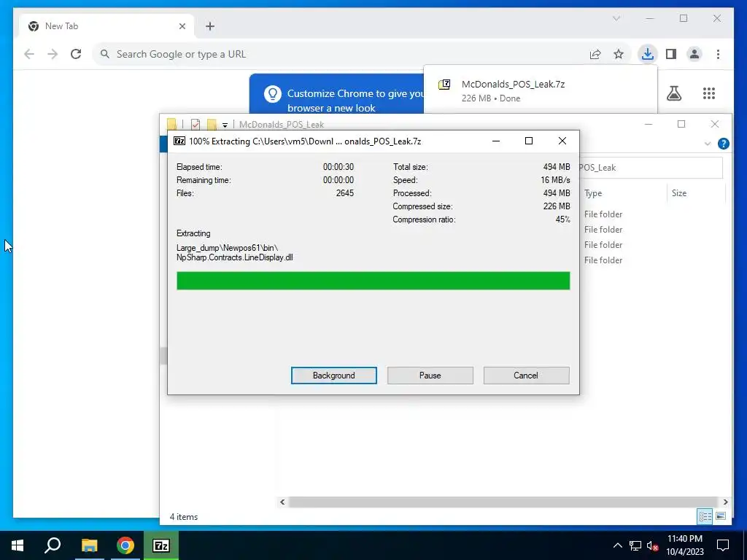
Task: Click the share page icon in address bar
Action: [x=595, y=54]
